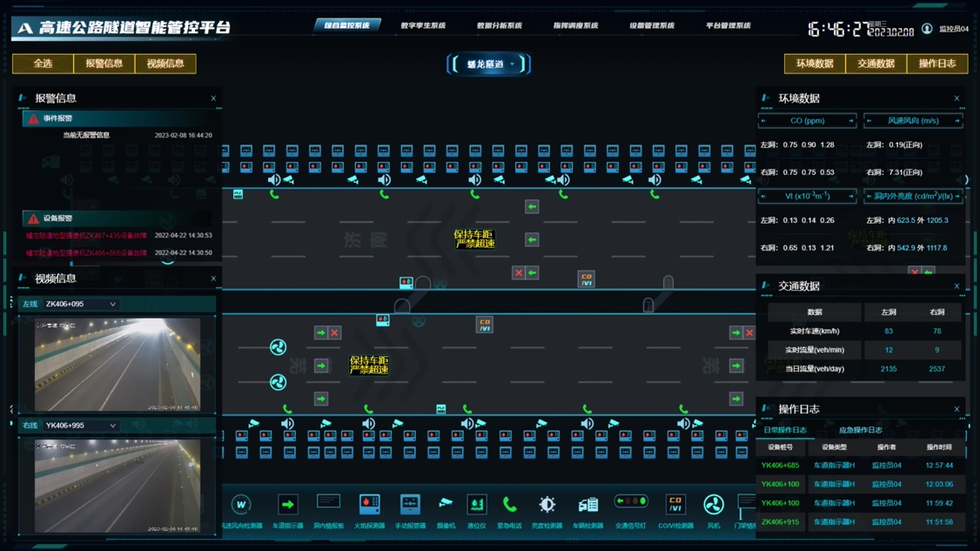Select the 亮度检测器 brightness detector icon
Screen dimensions: 980x551
(x=547, y=505)
